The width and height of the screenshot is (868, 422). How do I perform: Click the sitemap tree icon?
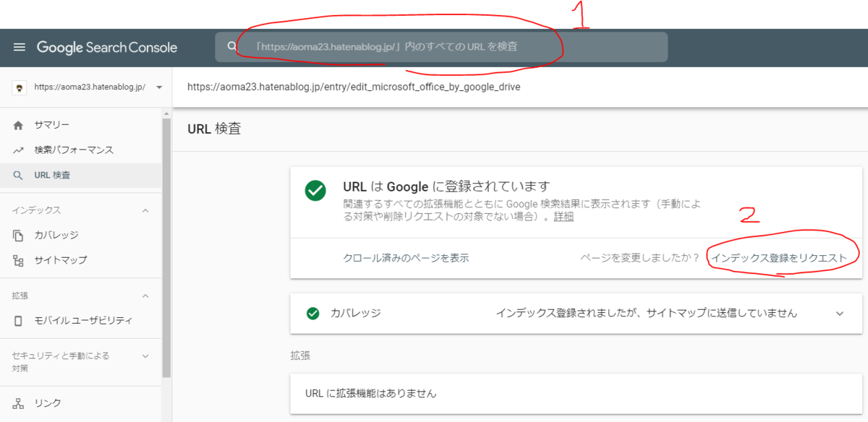19,260
